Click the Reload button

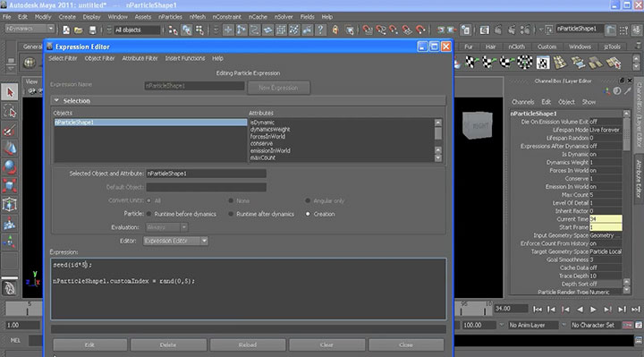pos(248,345)
